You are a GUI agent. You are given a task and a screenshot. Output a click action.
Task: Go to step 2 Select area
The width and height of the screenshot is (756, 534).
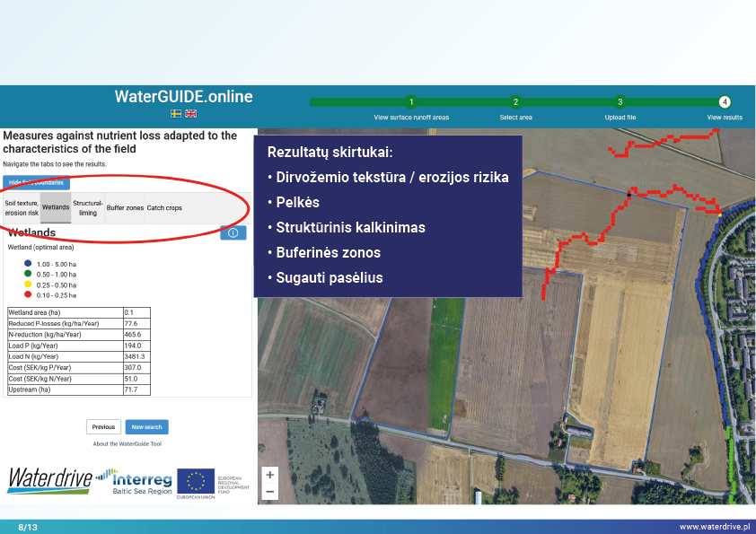coord(515,102)
